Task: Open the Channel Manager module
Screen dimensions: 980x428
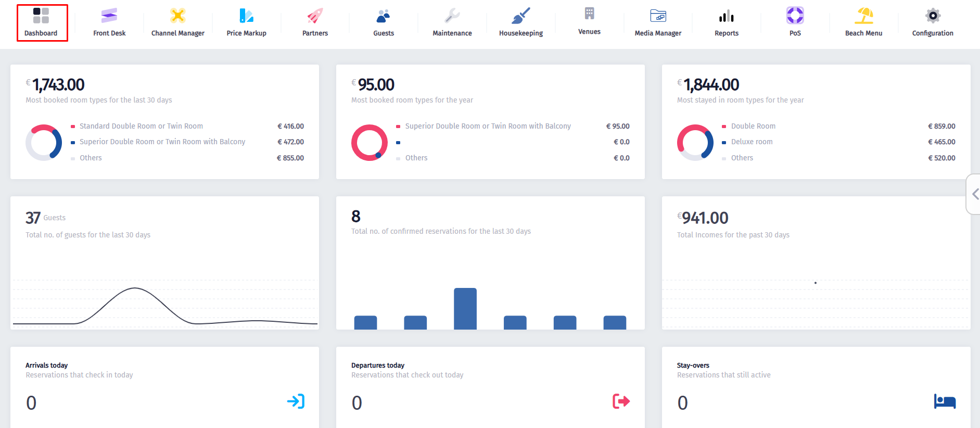Action: [178, 22]
